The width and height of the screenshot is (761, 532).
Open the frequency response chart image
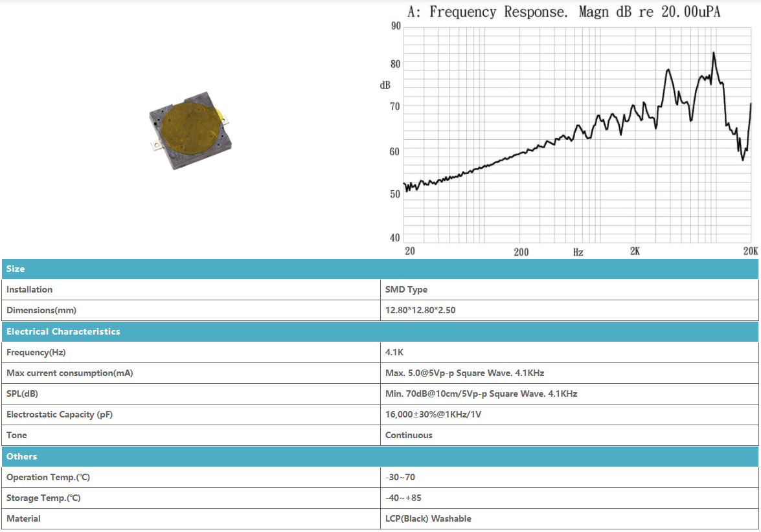(x=569, y=130)
